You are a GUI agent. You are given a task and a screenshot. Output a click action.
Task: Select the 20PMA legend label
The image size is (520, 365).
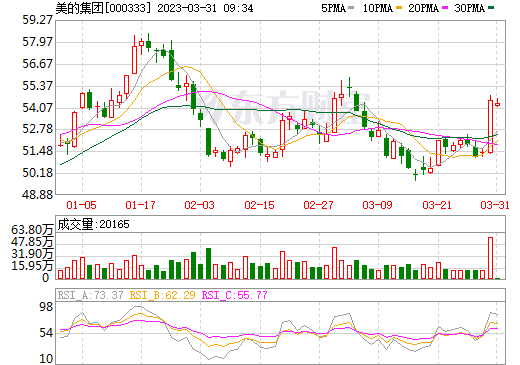click(x=423, y=8)
